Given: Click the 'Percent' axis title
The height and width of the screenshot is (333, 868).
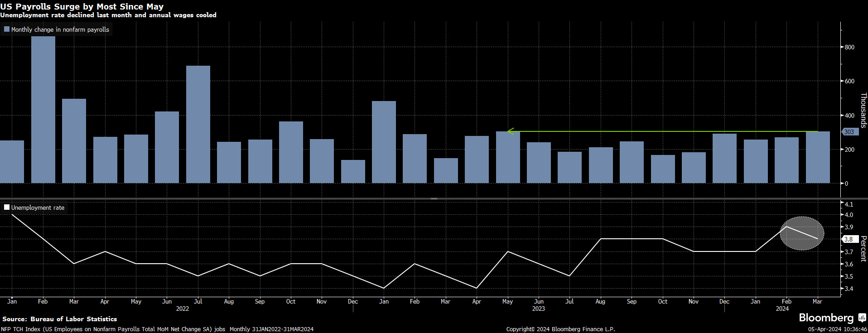Looking at the screenshot, I should pos(863,249).
